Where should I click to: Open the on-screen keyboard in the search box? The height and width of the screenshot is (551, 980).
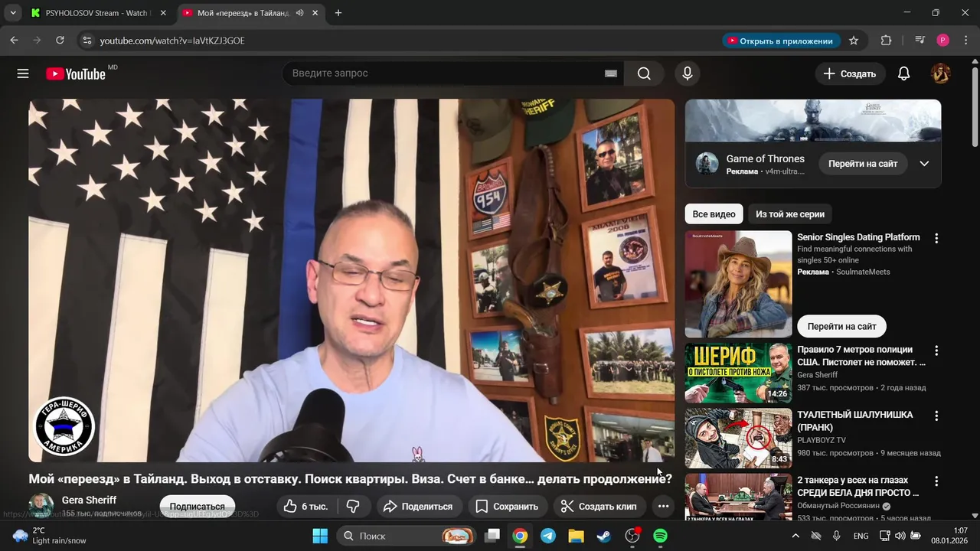point(610,73)
